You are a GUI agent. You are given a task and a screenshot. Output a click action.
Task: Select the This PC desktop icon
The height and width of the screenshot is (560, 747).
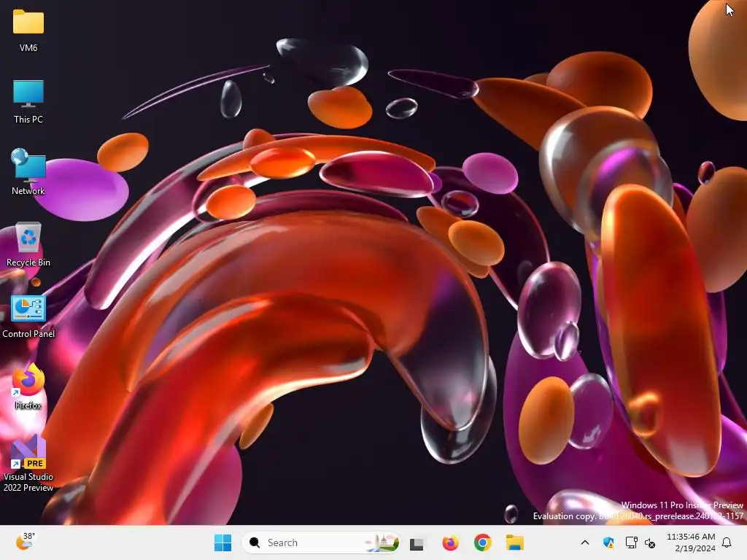[28, 101]
